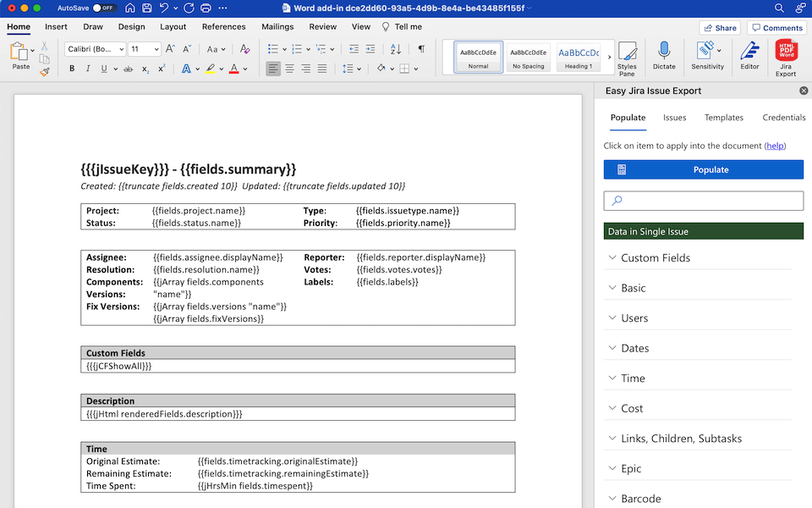812x508 pixels.
Task: Apply the Heading 1 style
Action: point(579,57)
